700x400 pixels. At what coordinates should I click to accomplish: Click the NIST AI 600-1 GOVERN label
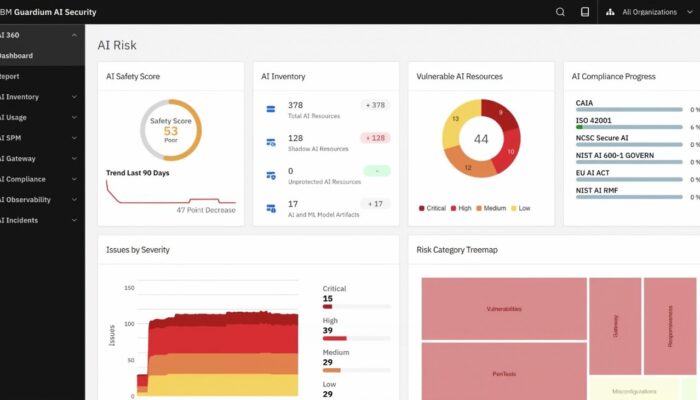pyautogui.click(x=615, y=155)
